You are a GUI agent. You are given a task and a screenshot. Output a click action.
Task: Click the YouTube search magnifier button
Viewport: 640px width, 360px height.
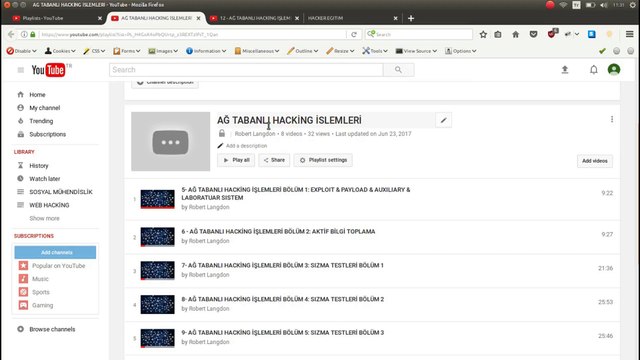pos(398,70)
